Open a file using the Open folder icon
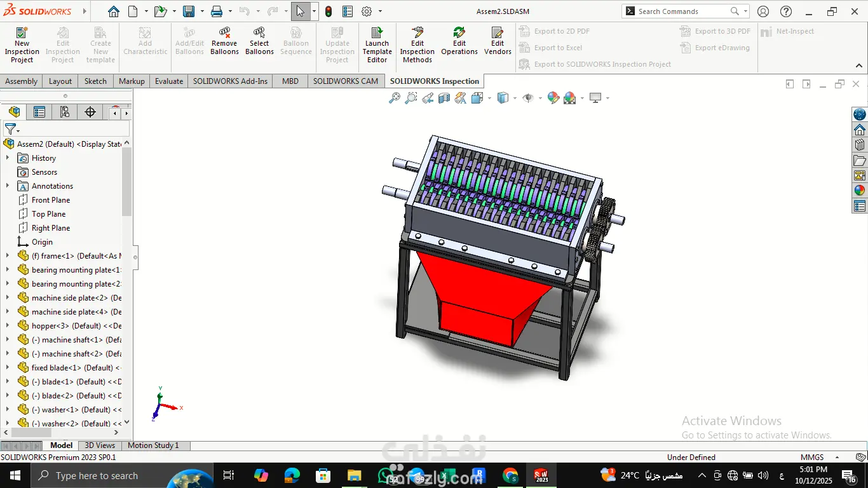The width and height of the screenshot is (868, 488). [x=160, y=11]
